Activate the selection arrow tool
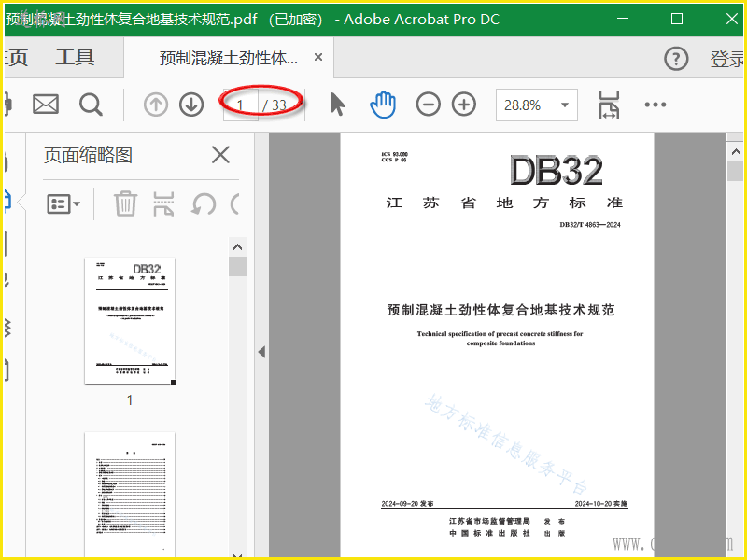The width and height of the screenshot is (747, 560). click(337, 105)
